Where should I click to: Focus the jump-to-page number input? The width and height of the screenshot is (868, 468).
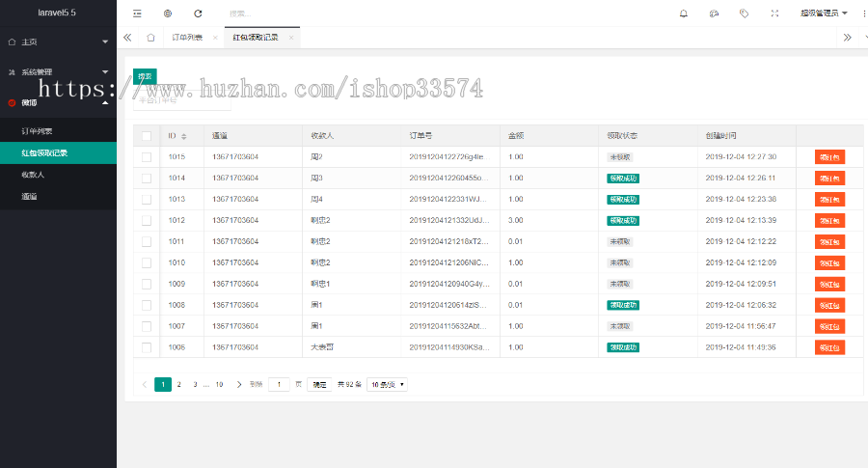tap(279, 384)
